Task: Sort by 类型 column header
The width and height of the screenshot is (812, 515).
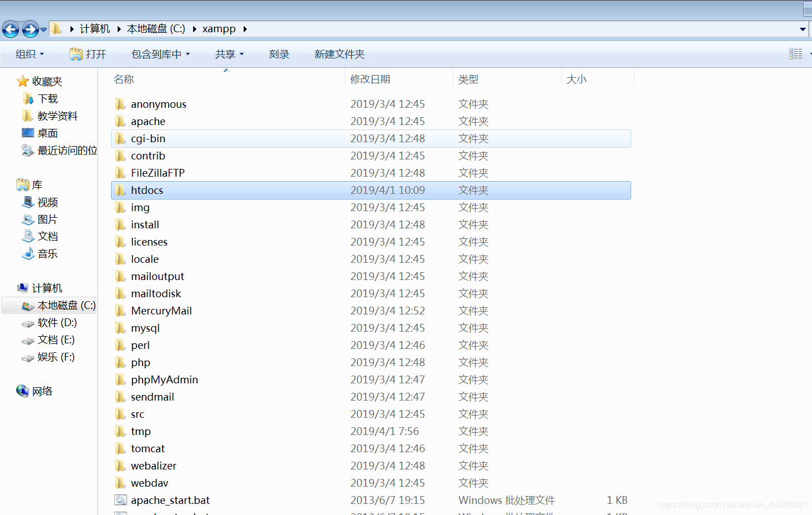Action: tap(468, 79)
